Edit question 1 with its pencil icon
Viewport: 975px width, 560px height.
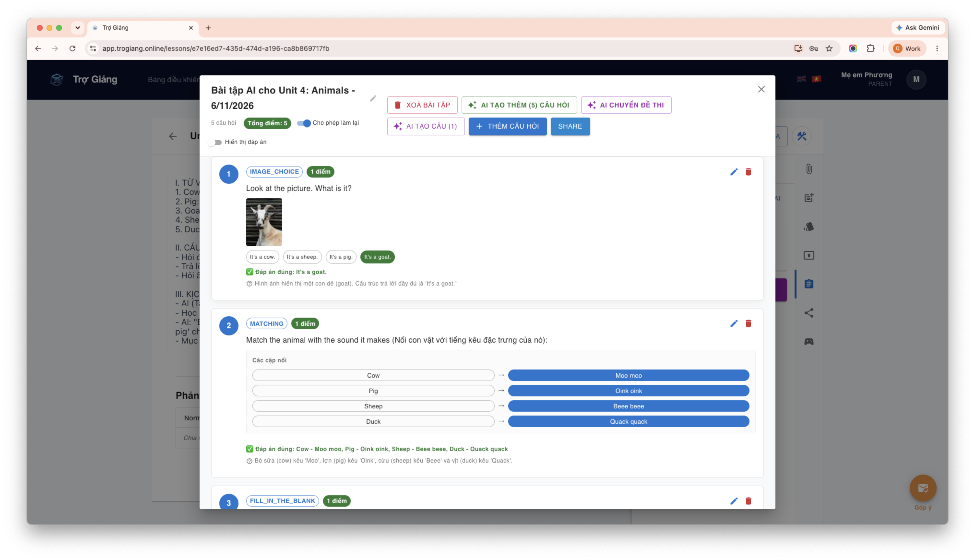click(734, 172)
